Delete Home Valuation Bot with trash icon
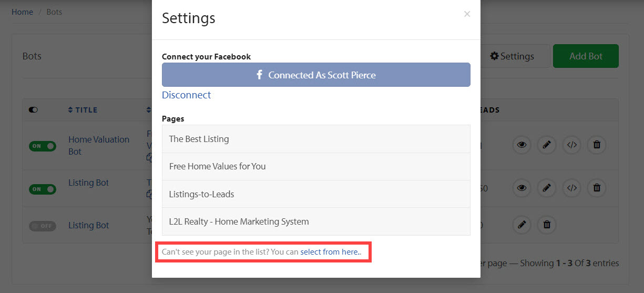This screenshot has height=293, width=644. click(597, 145)
